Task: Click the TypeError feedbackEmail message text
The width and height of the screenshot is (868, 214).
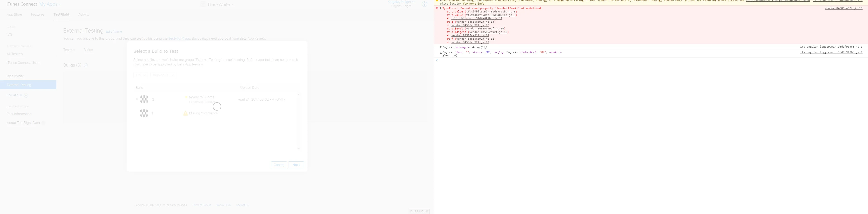Action: point(492,8)
